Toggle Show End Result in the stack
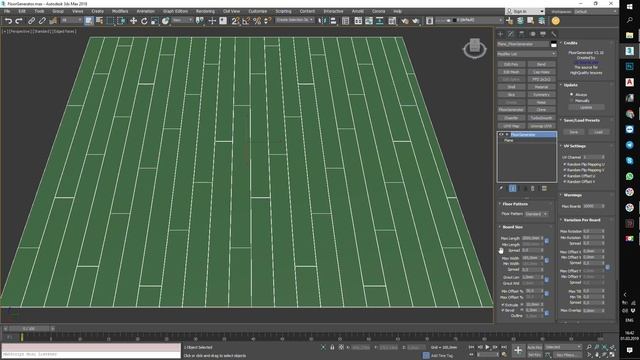640x360 pixels. coord(513,188)
